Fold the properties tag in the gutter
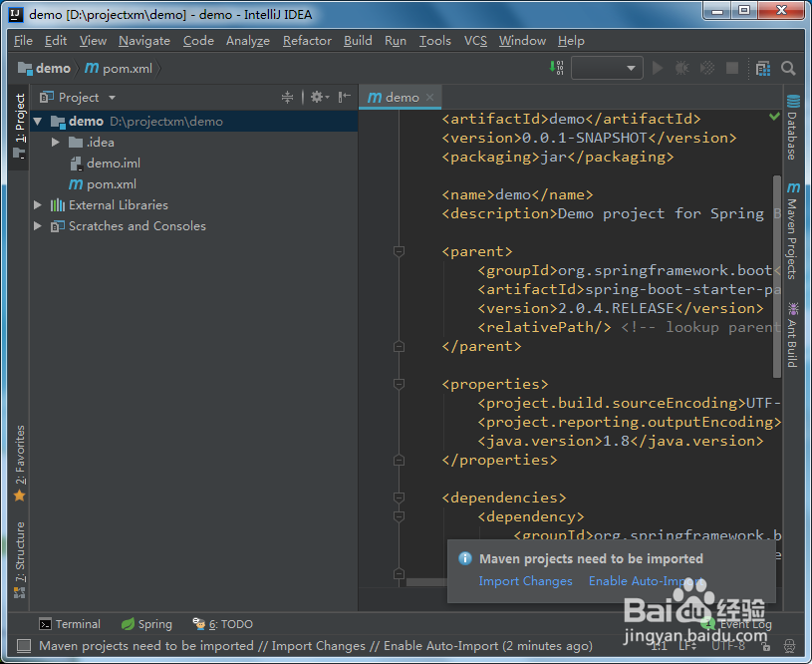 pyautogui.click(x=399, y=384)
